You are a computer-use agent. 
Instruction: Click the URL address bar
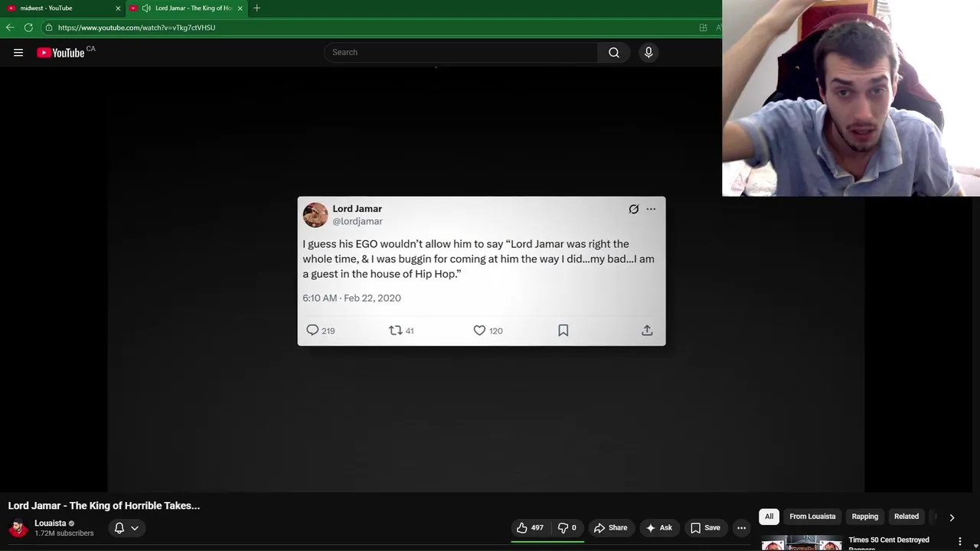tap(367, 28)
